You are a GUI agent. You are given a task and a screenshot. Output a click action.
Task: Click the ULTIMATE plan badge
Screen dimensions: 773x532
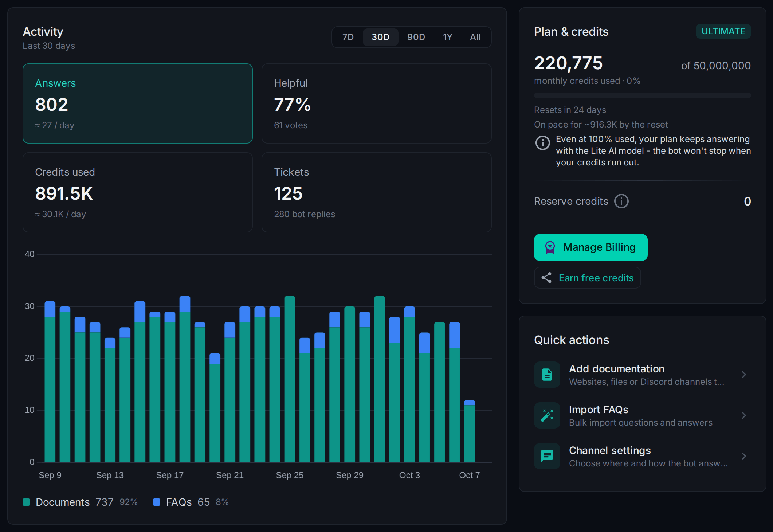[x=723, y=31]
